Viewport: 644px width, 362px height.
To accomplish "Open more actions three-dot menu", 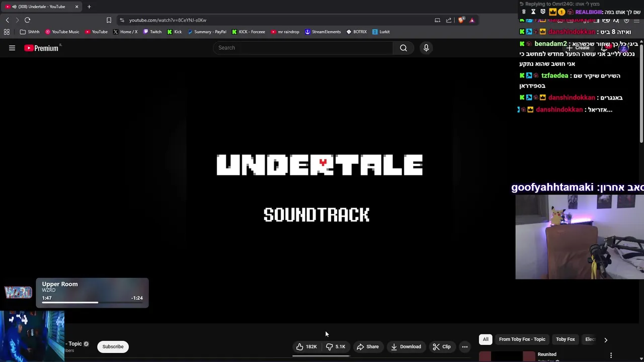I will [465, 346].
